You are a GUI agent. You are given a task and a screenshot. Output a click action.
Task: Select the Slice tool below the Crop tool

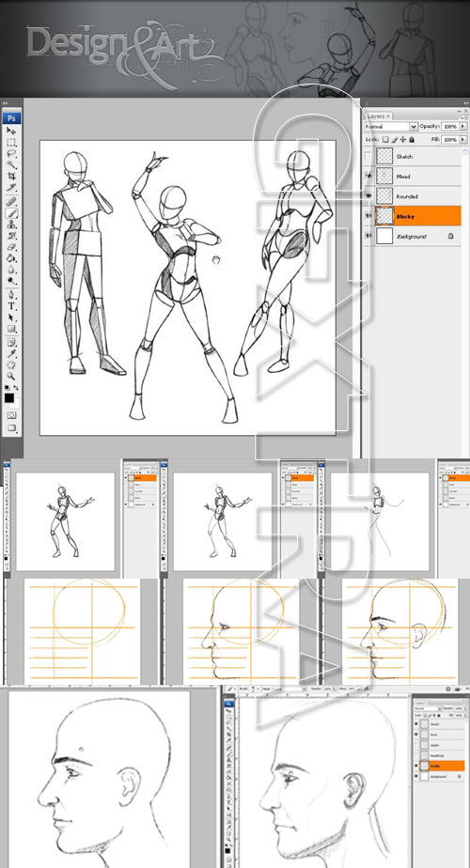click(x=11, y=188)
